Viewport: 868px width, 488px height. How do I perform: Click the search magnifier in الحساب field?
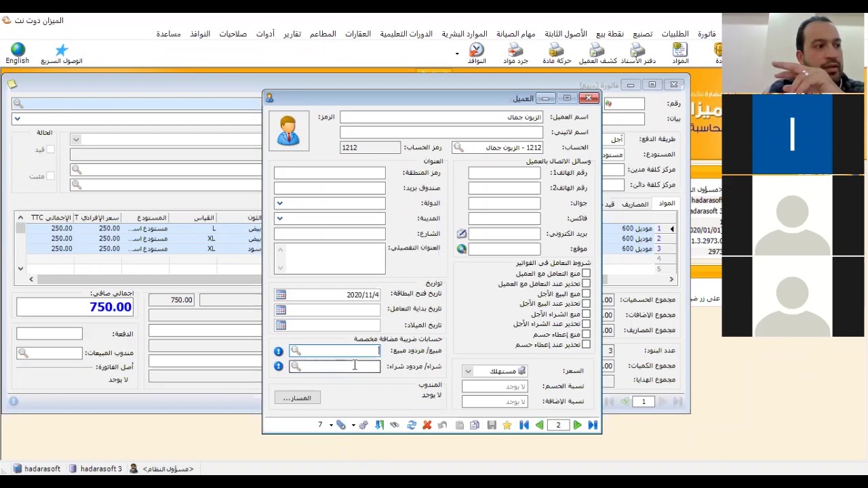pos(458,148)
